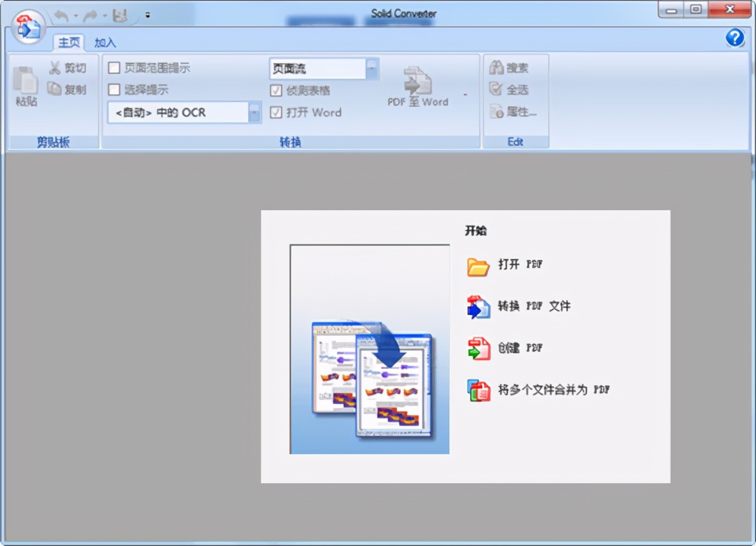
Task: Click the Help question mark icon
Action: [x=735, y=38]
